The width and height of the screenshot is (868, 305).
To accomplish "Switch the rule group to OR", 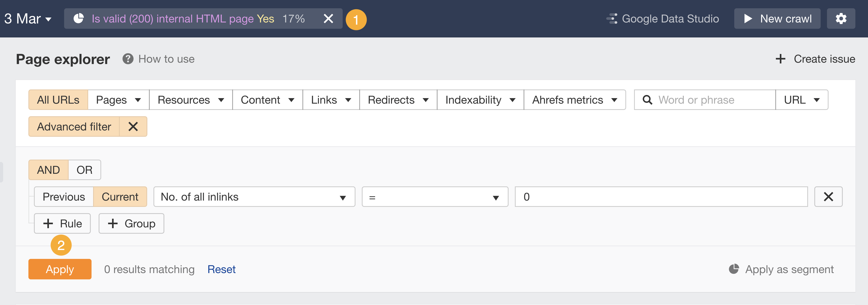I will click(84, 170).
